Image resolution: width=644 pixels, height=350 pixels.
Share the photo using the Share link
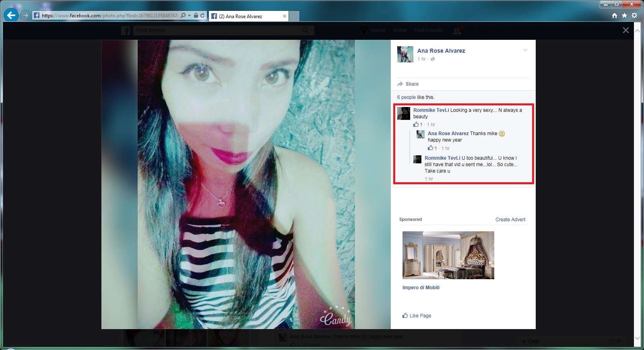[x=412, y=84]
